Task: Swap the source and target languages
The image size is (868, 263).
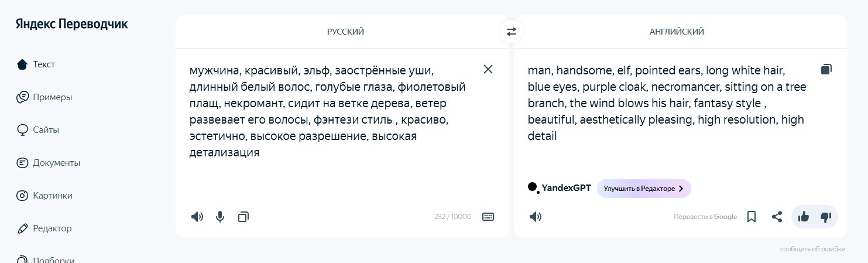Action: point(512,32)
